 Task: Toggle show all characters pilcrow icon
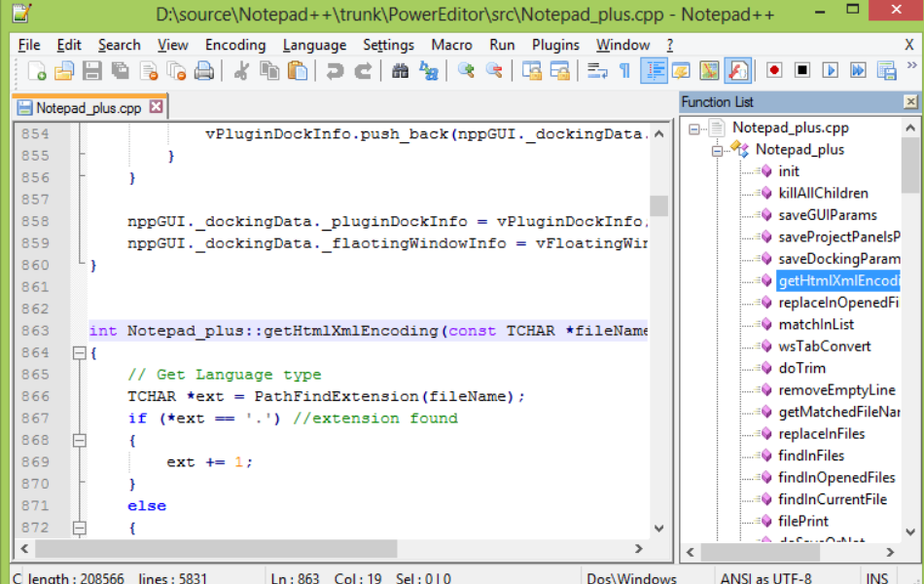tap(624, 71)
